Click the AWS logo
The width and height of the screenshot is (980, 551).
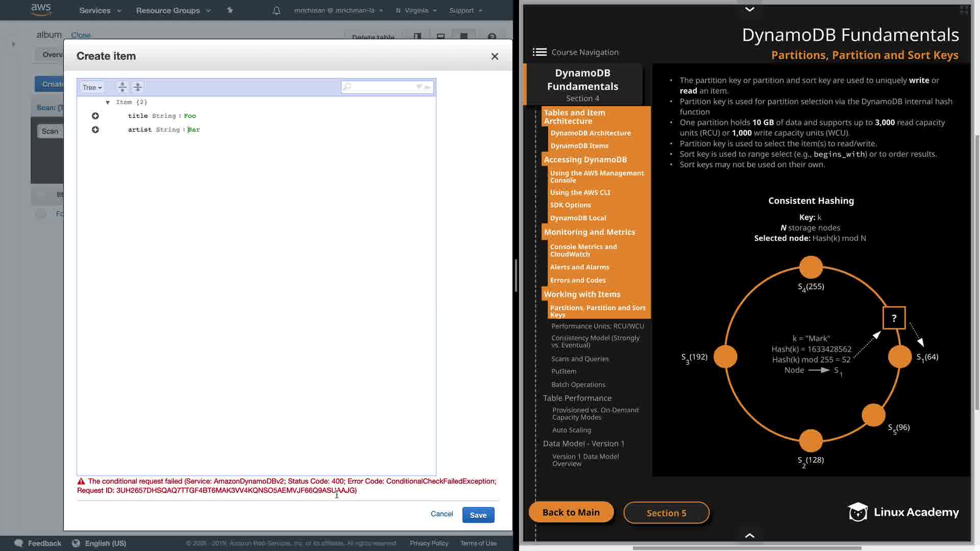pos(41,10)
